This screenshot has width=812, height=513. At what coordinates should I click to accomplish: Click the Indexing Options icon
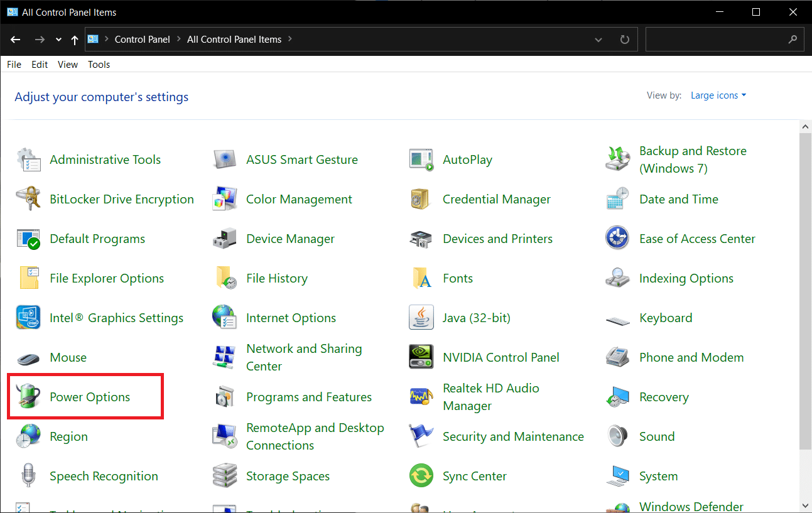(x=618, y=278)
